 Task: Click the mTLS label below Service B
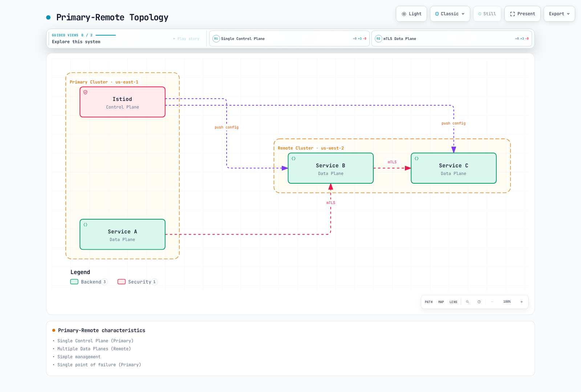point(331,203)
